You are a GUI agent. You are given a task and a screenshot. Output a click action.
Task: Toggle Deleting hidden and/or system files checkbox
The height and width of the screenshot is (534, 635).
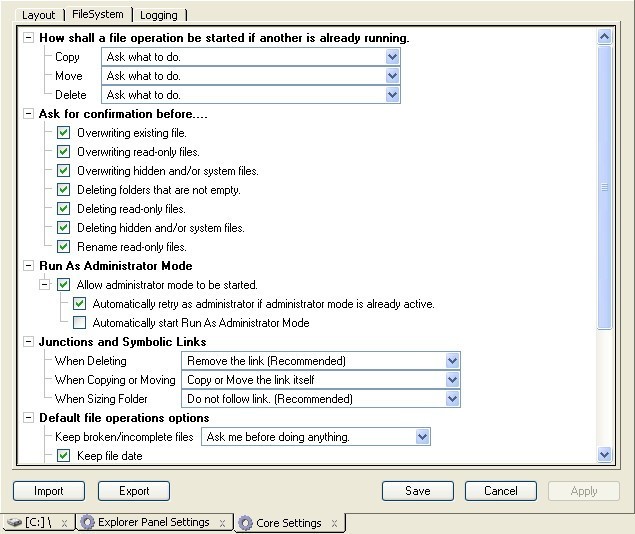[x=63, y=228]
